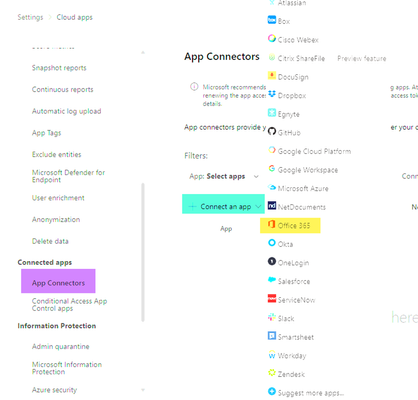Choose the Okta ring icon
The height and width of the screenshot is (400, 418).
pyautogui.click(x=272, y=243)
